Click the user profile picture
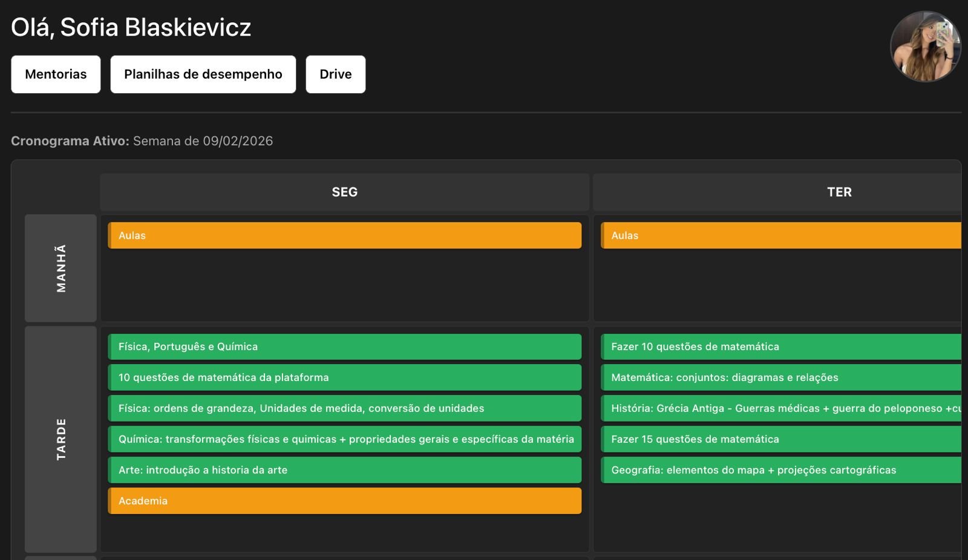The width and height of the screenshot is (968, 560). (925, 47)
